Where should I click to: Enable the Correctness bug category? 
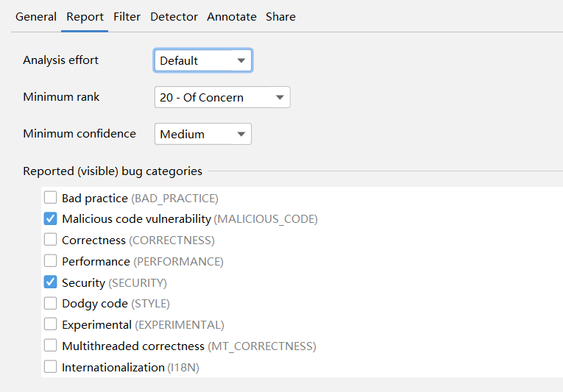point(51,240)
